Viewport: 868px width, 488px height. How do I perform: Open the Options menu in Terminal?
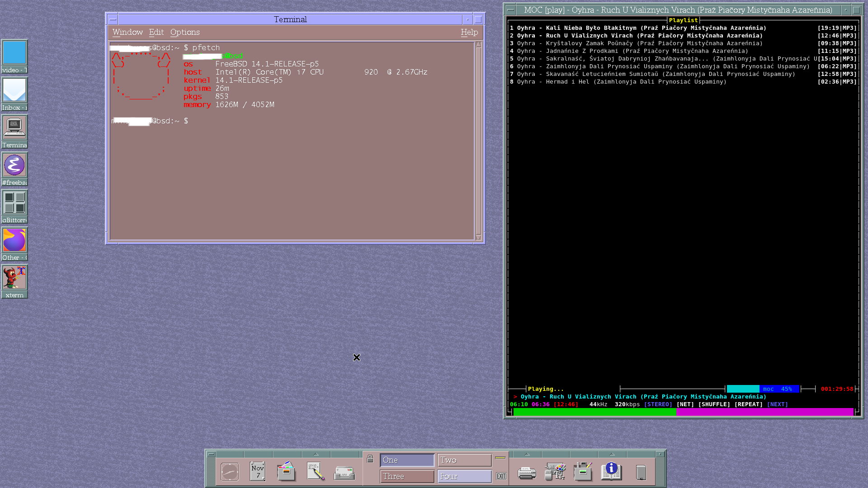(x=185, y=32)
